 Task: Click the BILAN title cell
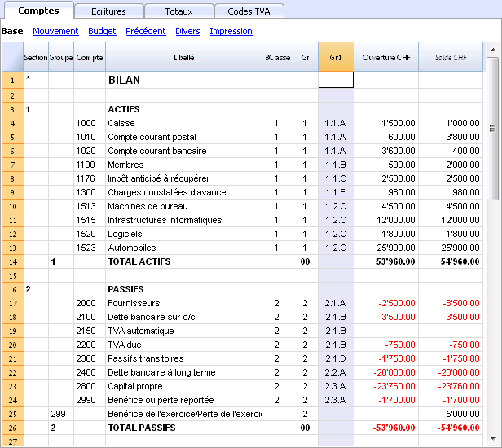tap(124, 80)
